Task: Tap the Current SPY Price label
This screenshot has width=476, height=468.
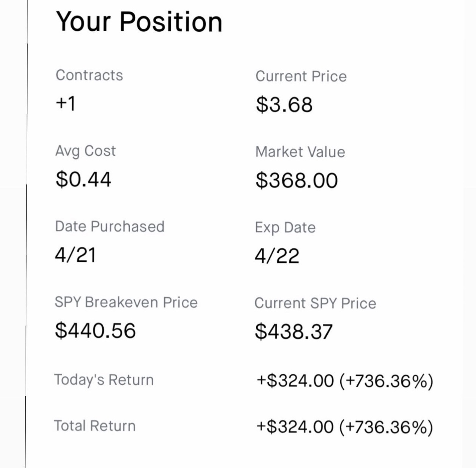Action: [315, 303]
